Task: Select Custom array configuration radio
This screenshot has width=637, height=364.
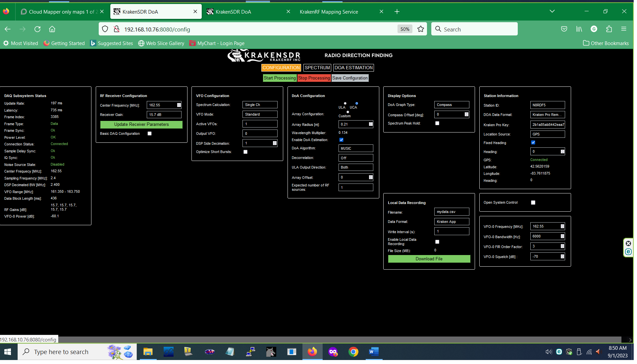Action: [348, 112]
